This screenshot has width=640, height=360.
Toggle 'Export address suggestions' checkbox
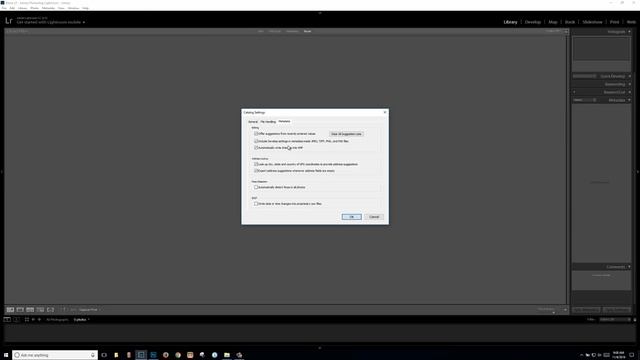256,171
